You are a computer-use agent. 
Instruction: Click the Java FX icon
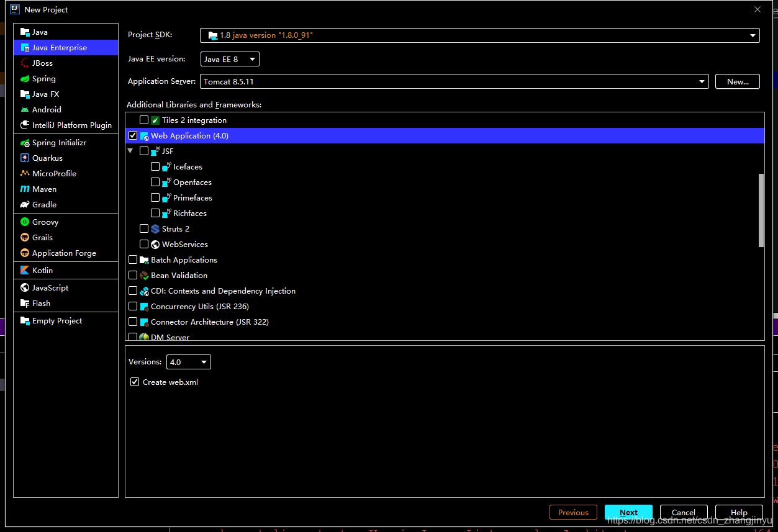tap(25, 94)
